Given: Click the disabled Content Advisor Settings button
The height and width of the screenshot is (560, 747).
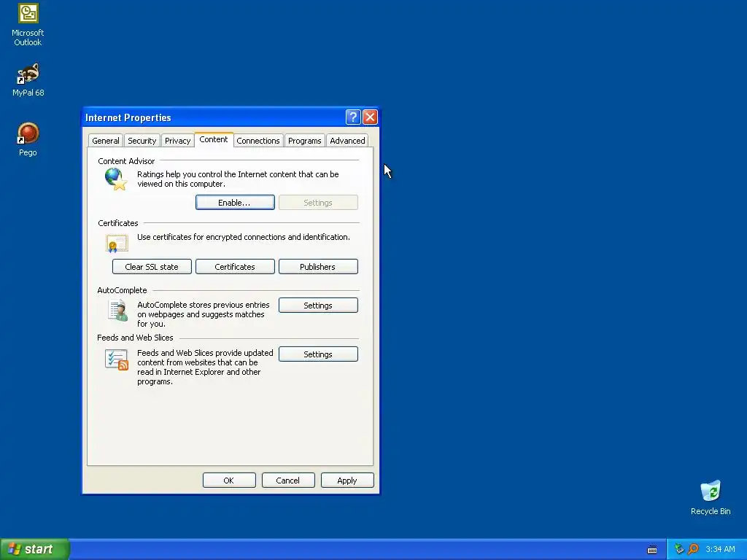Looking at the screenshot, I should [318, 203].
